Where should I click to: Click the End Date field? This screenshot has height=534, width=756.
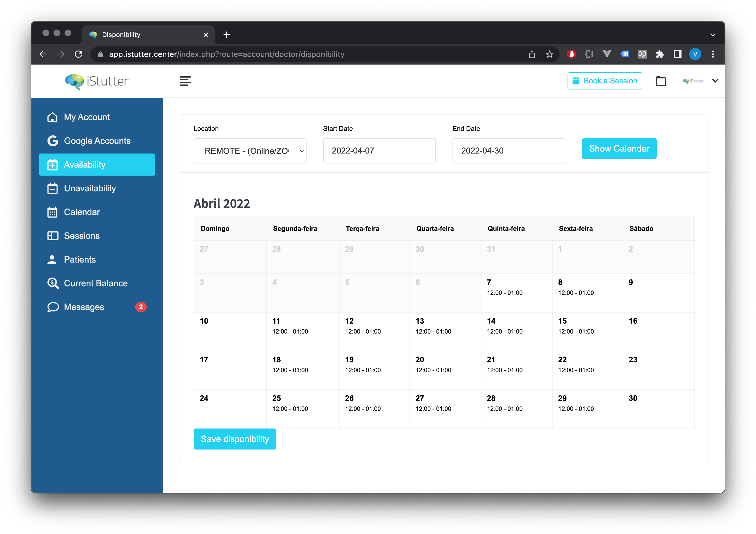(509, 150)
